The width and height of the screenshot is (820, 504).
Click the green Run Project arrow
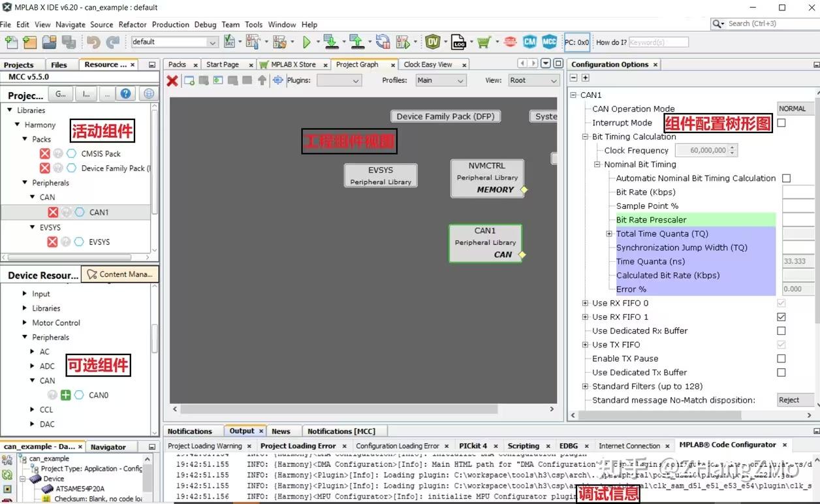[306, 42]
